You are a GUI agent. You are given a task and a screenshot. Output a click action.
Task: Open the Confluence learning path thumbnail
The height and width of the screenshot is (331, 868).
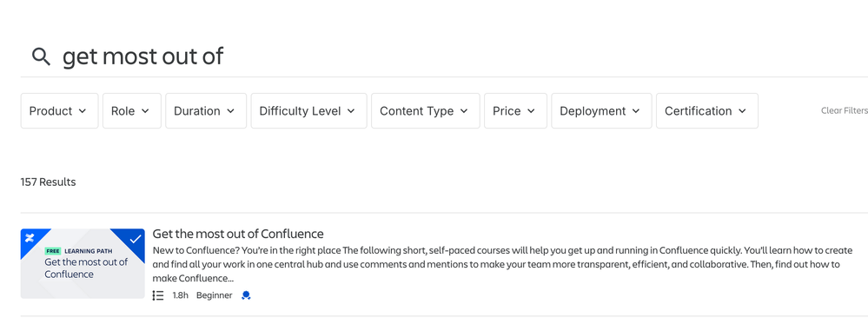[x=83, y=263]
